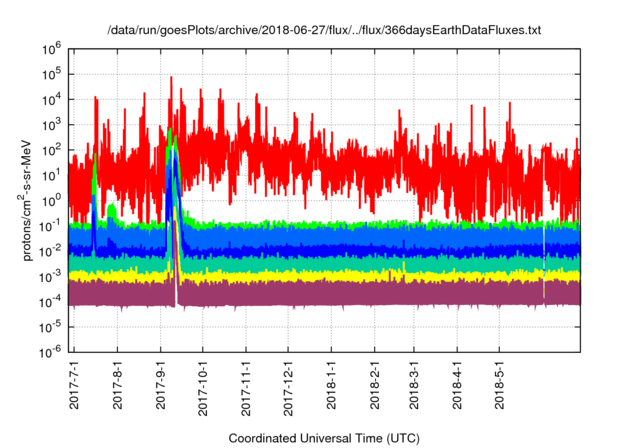The image size is (640, 448).
Task: Click the 2017-12-1 date tick label
Action: tap(288, 388)
